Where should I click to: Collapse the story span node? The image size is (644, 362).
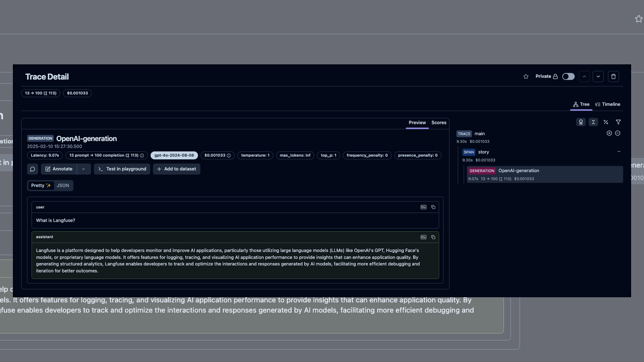[619, 152]
